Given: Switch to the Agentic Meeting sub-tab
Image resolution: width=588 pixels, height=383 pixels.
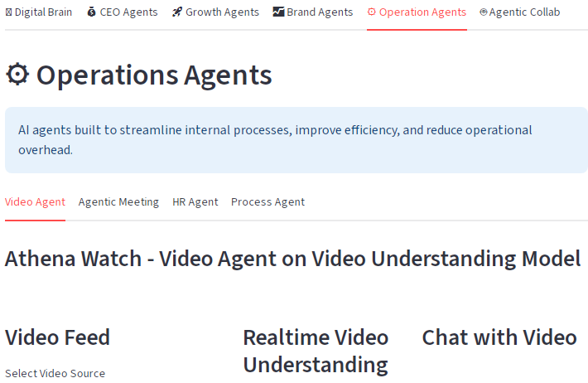Looking at the screenshot, I should click(x=118, y=201).
